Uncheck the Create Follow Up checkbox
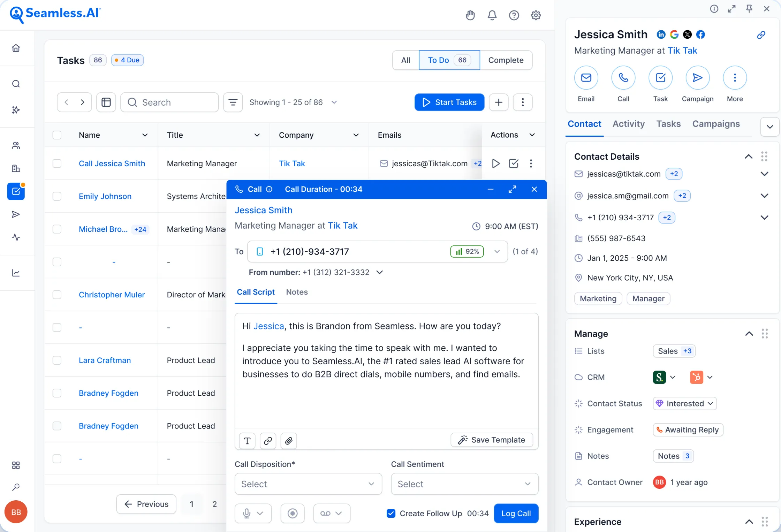This screenshot has width=781, height=532. pos(391,513)
